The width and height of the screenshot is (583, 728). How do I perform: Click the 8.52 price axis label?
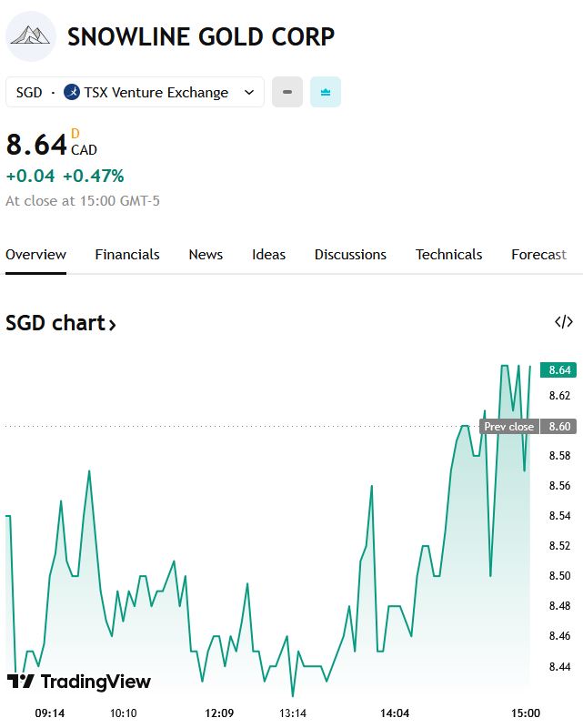(559, 545)
